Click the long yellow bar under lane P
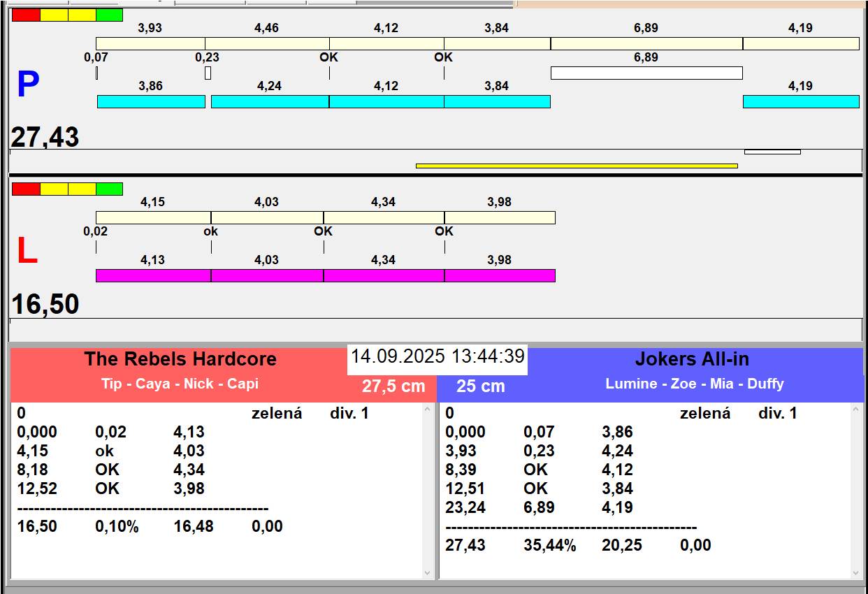Image resolution: width=868 pixels, height=594 pixels. (x=577, y=166)
